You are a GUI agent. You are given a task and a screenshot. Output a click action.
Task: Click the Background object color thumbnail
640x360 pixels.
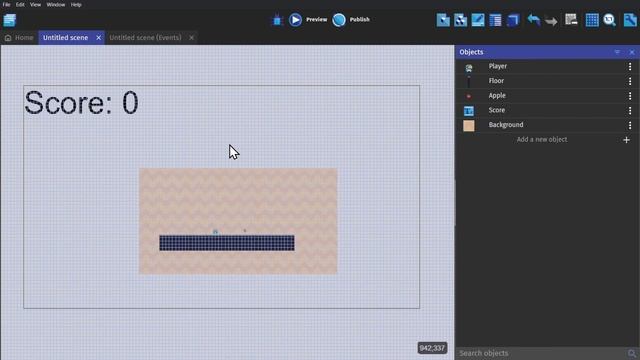click(x=469, y=125)
